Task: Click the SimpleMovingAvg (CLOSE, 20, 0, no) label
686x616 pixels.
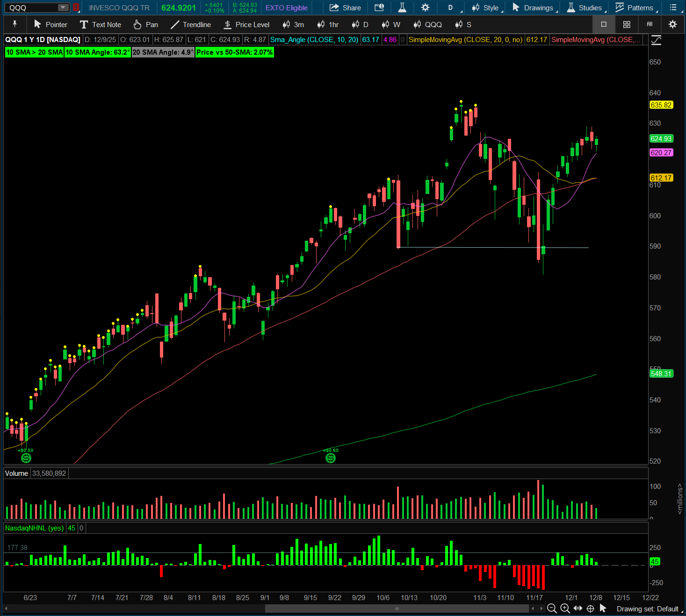Action: 466,40
